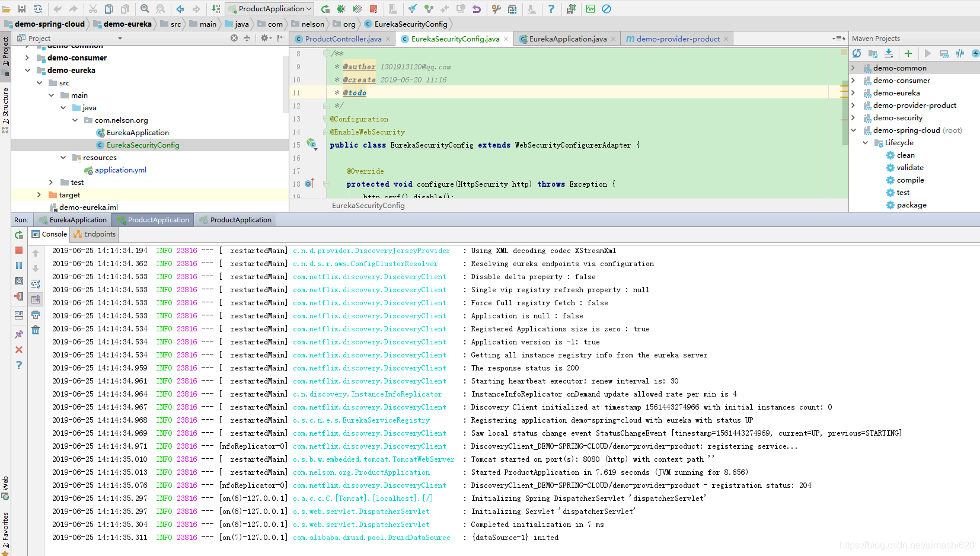980x556 pixels.
Task: Click the Execute Maven Goal icon
Action: [x=944, y=53]
